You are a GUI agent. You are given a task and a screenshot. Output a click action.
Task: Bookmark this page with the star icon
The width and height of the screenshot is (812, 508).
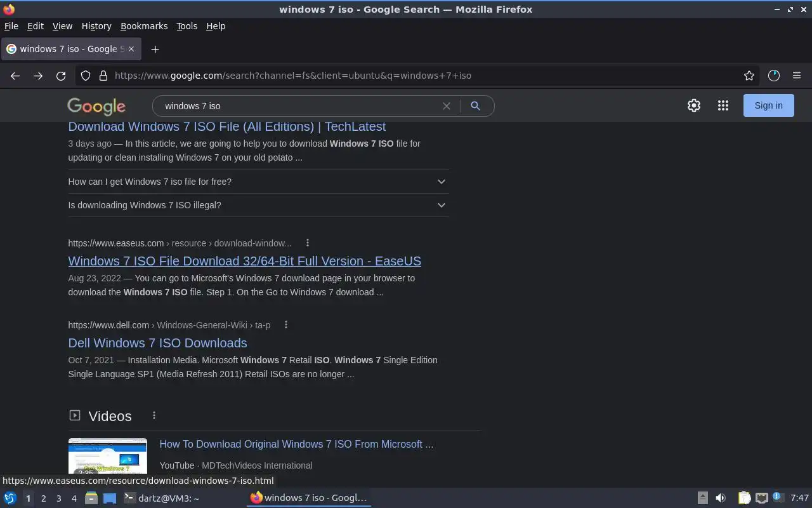click(x=749, y=76)
